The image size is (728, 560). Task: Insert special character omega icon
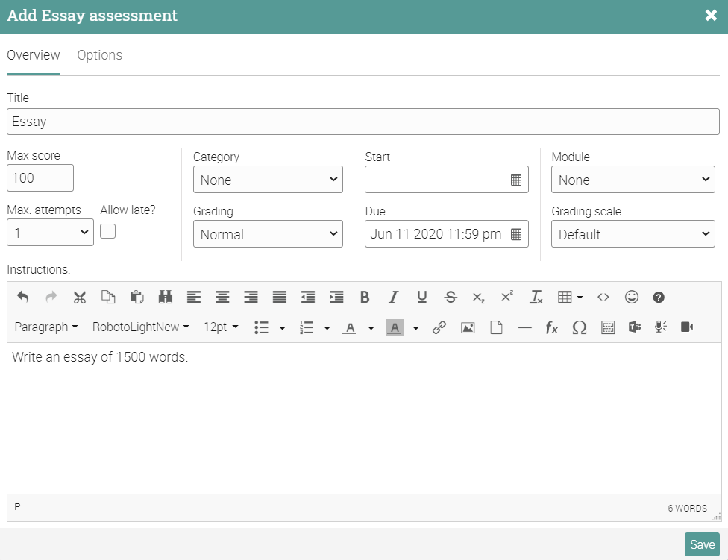580,327
